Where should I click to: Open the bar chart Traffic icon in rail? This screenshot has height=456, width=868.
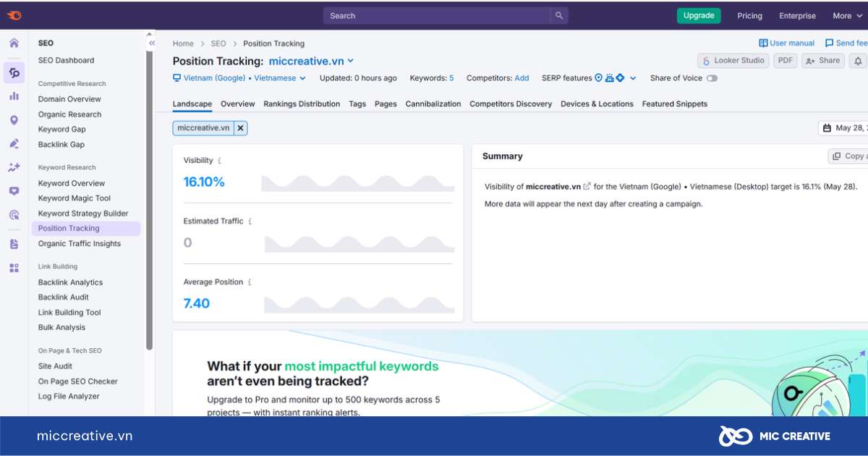tap(14, 96)
